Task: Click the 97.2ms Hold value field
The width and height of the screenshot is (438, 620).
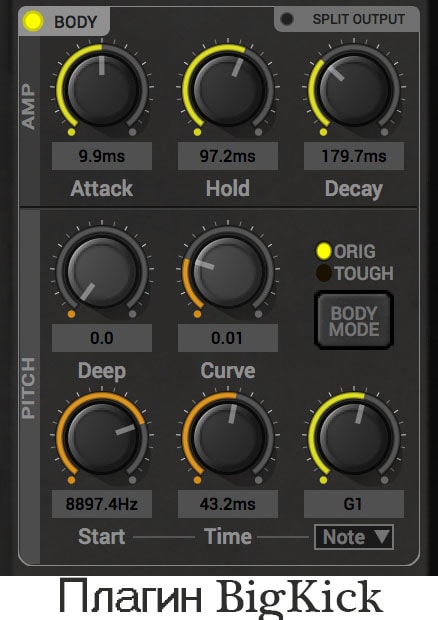Action: [x=228, y=156]
